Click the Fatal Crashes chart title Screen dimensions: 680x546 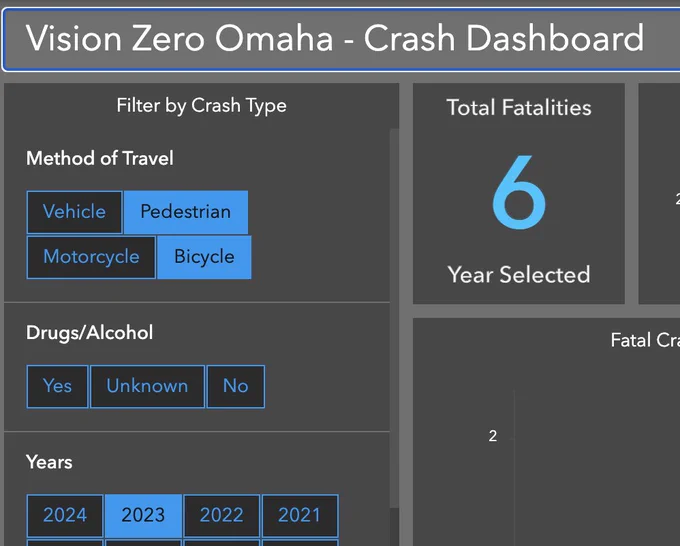645,340
